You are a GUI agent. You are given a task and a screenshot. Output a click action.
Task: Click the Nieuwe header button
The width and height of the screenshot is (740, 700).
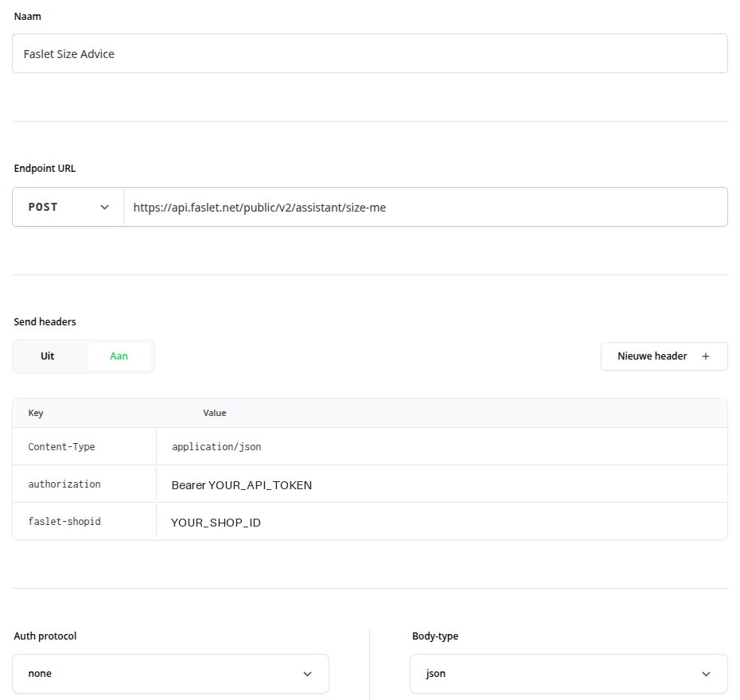[x=664, y=356]
